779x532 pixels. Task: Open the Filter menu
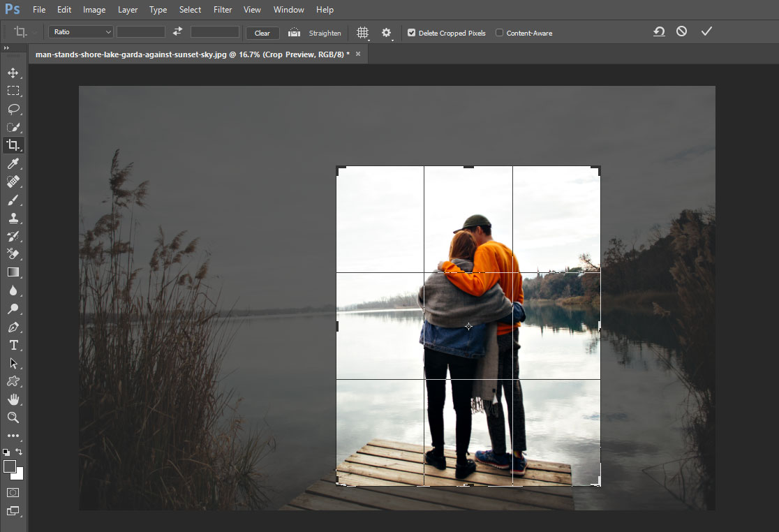click(x=222, y=9)
